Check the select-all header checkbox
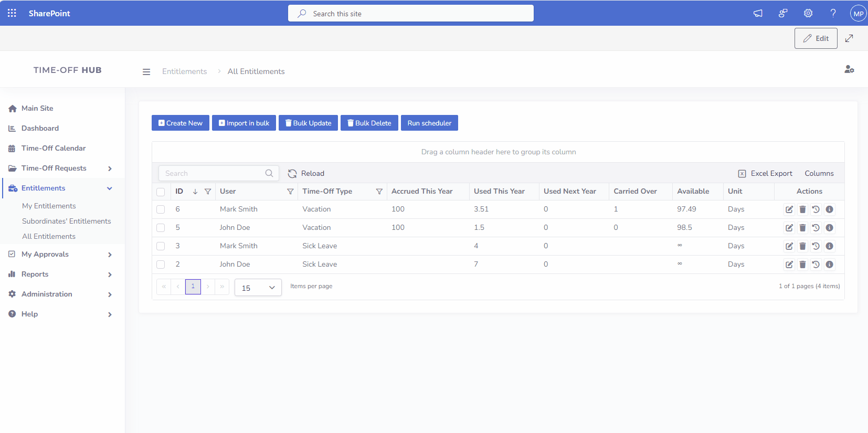 161,192
